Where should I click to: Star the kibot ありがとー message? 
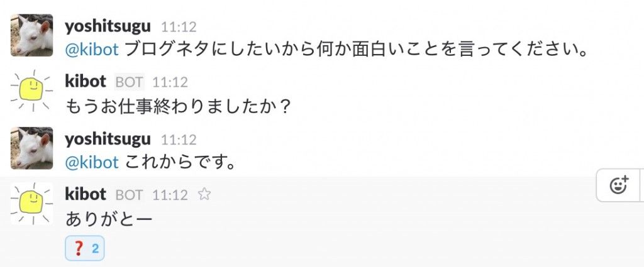tap(204, 194)
